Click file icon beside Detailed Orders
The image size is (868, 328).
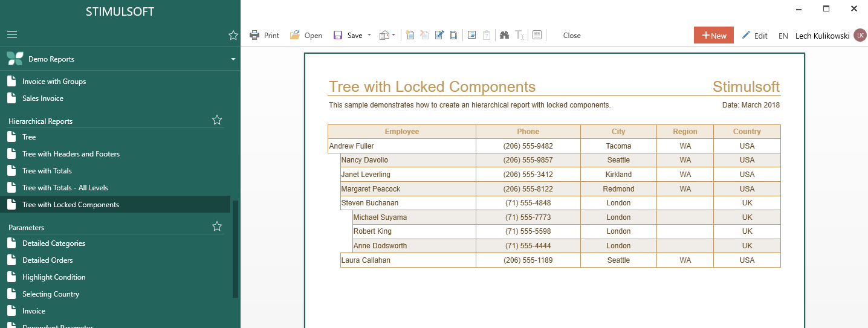point(11,260)
